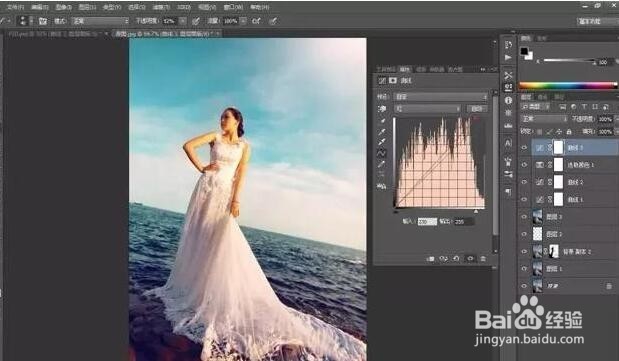Lock all attributes with the padlock icon
The image size is (619, 361).
(x=569, y=132)
